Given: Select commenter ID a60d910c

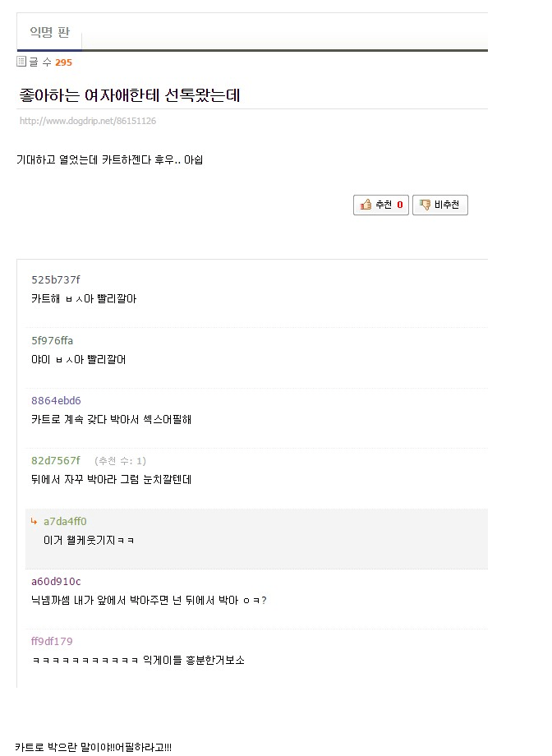Looking at the screenshot, I should point(56,581).
